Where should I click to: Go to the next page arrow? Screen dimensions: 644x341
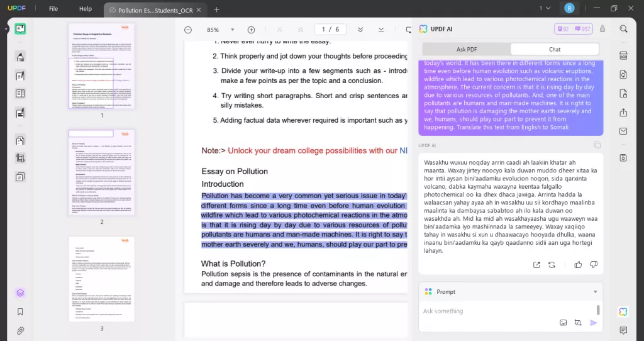pos(360,30)
